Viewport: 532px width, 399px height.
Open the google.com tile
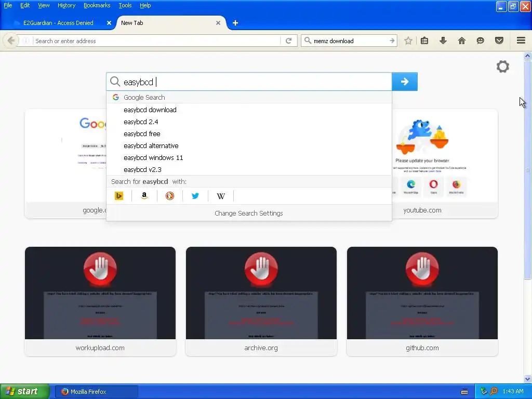tap(65, 164)
